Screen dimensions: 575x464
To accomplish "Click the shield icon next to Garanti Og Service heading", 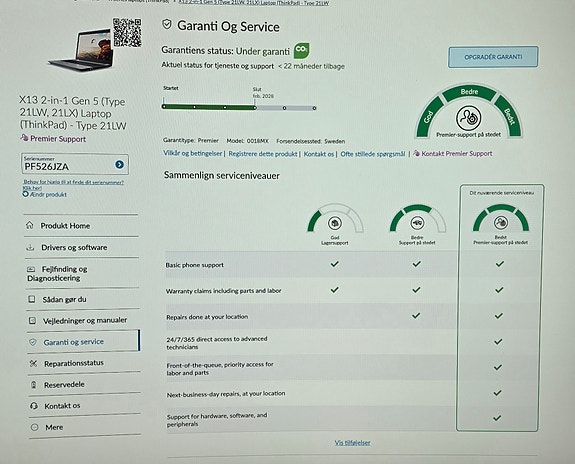I will 167,25.
